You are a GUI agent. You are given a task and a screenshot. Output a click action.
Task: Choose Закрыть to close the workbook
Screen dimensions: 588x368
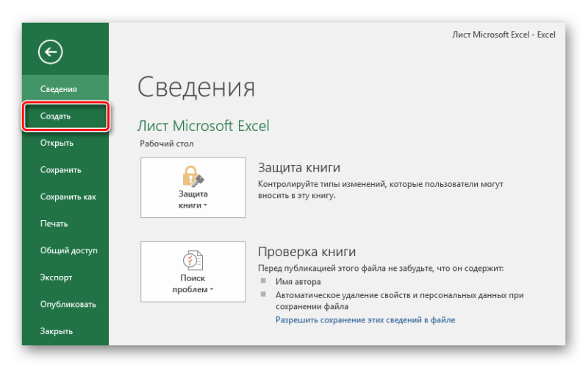click(x=65, y=331)
